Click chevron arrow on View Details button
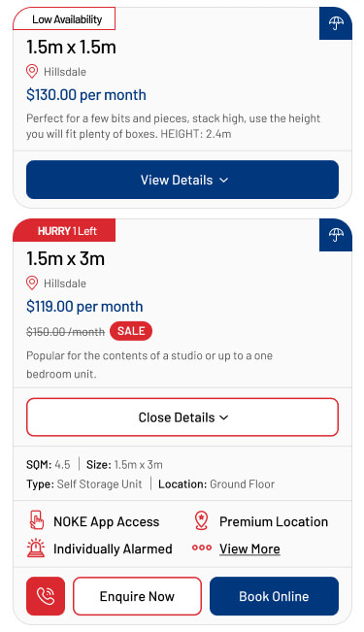The image size is (364, 632). coord(223,181)
